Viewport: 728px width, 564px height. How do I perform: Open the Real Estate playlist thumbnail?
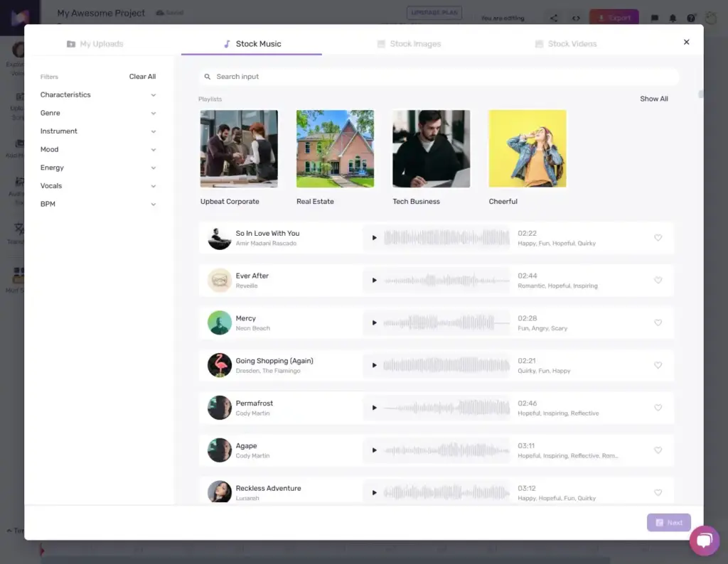[335, 148]
